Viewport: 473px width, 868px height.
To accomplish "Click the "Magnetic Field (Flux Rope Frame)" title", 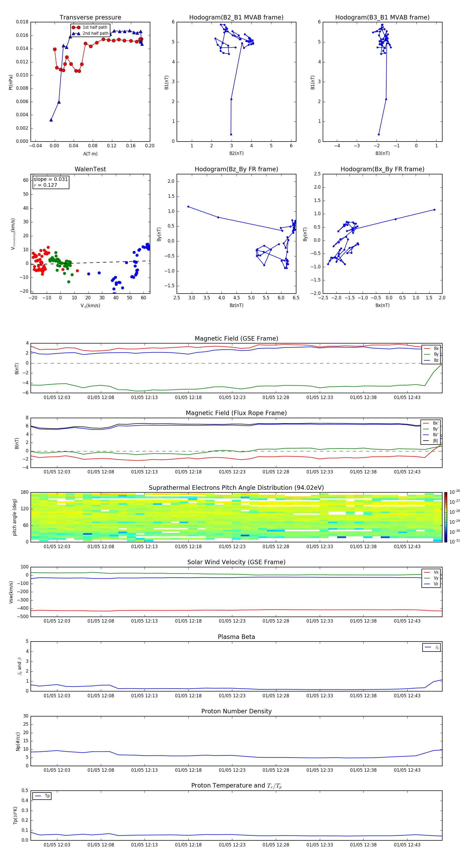I will (x=236, y=413).
